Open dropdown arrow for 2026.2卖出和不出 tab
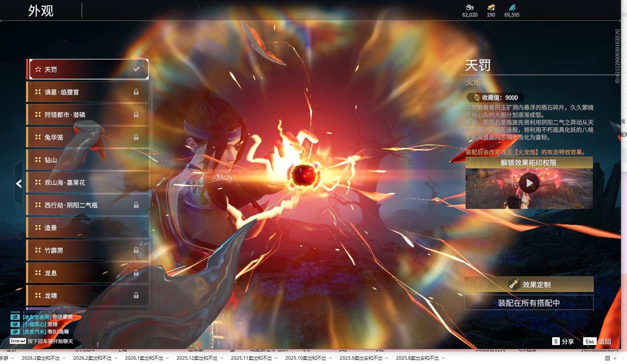 [116, 358]
